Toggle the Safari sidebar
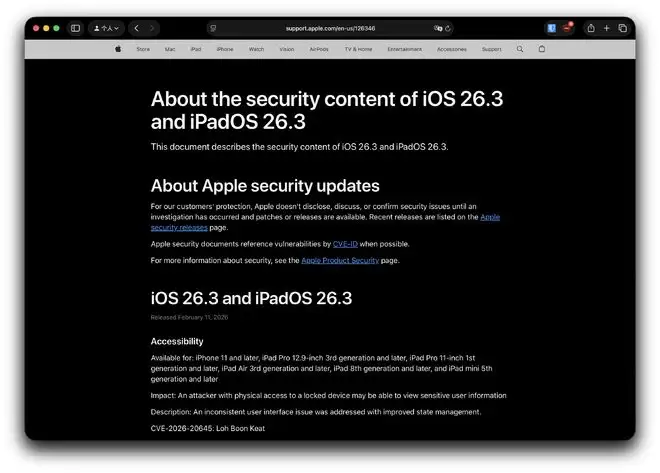Viewport: 660px width, 473px height. pos(75,28)
